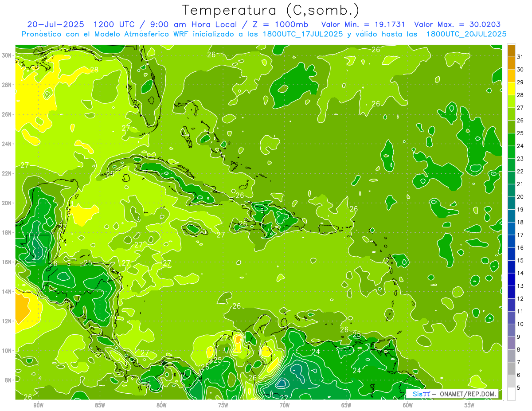Click the "13" label on the color scale

520,286
